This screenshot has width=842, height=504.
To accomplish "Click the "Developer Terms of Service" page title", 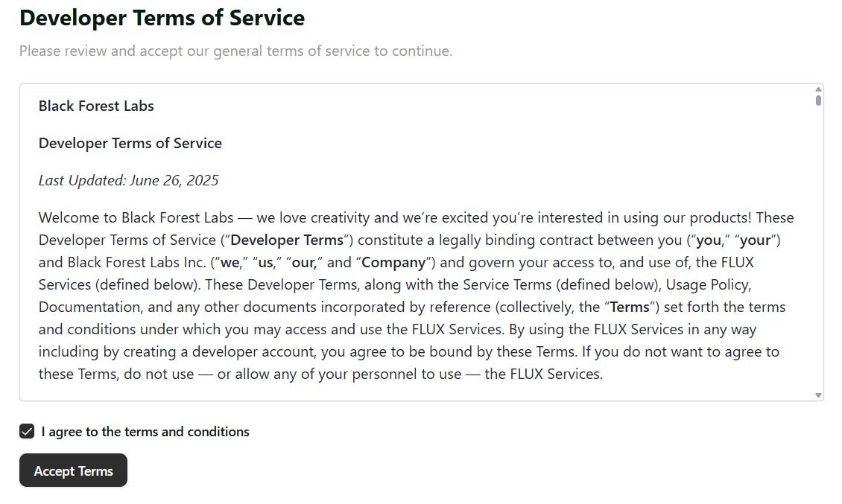I will [x=162, y=18].
